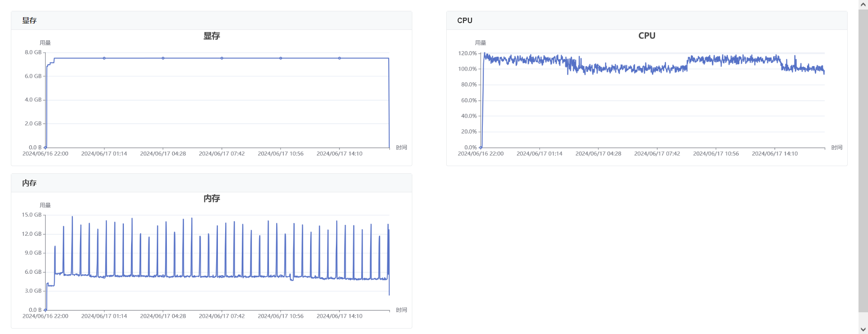868x334 pixels.
Task: Click 8.0 GB label on 显存 chart
Action: pos(33,52)
